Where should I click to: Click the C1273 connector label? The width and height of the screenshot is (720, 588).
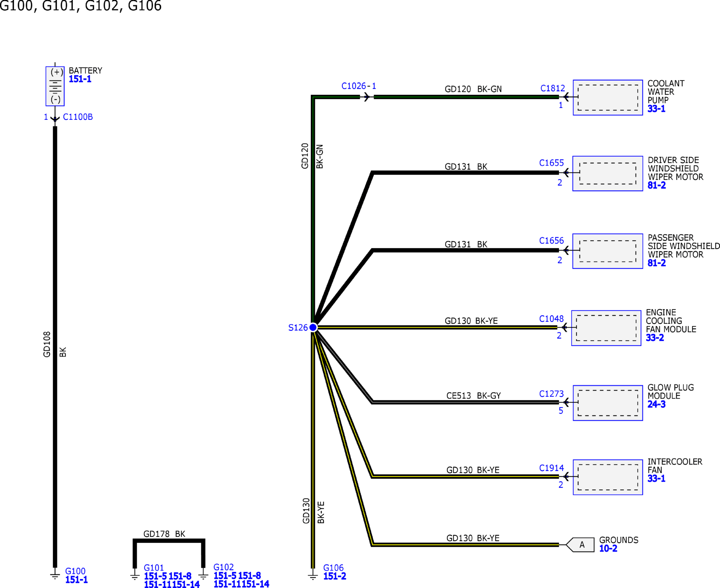[551, 394]
